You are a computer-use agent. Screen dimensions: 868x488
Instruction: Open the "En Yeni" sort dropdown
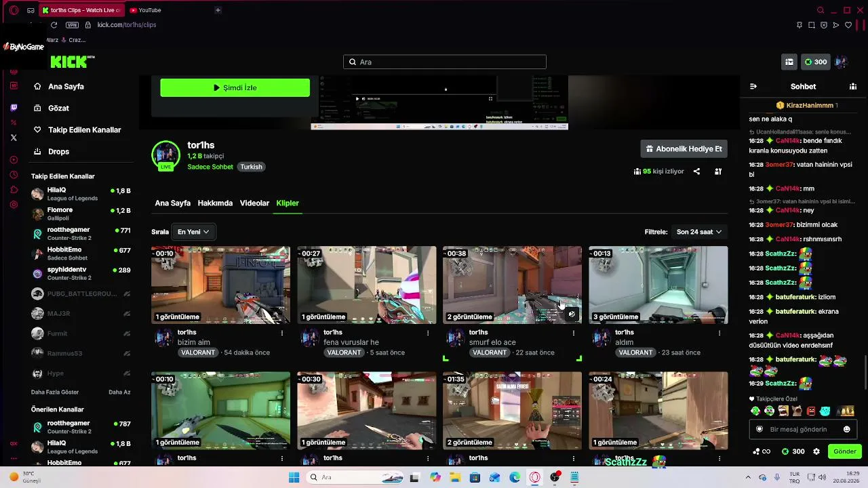tap(193, 232)
